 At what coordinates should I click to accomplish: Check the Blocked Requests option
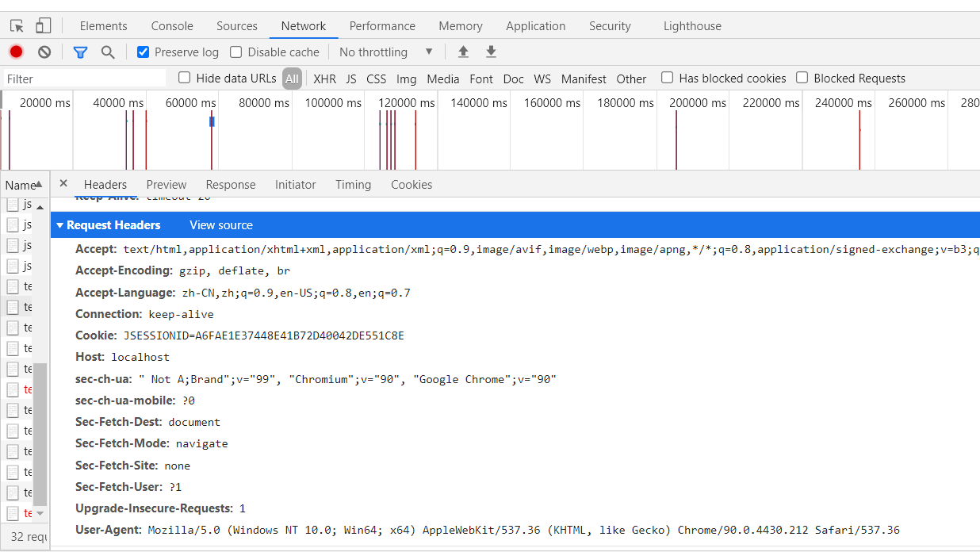(x=802, y=78)
